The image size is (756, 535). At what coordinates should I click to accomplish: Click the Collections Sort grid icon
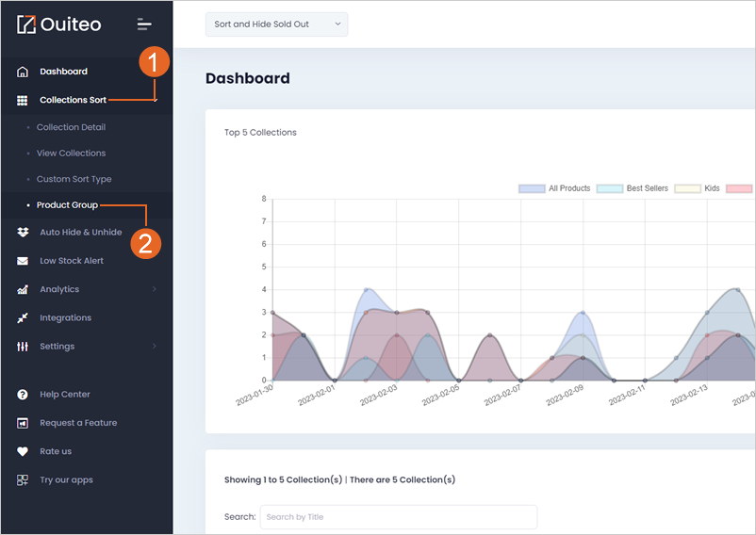(x=23, y=100)
